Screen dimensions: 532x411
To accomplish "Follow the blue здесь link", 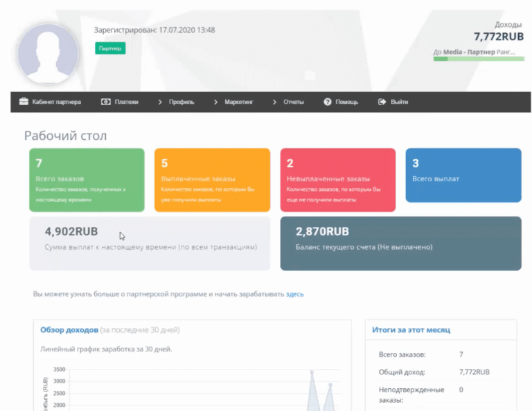I will click(x=294, y=294).
